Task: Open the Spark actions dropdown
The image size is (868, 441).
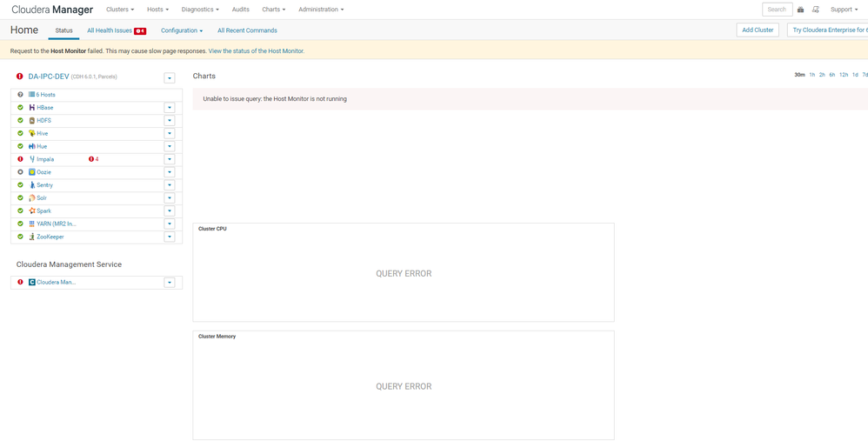Action: point(170,210)
